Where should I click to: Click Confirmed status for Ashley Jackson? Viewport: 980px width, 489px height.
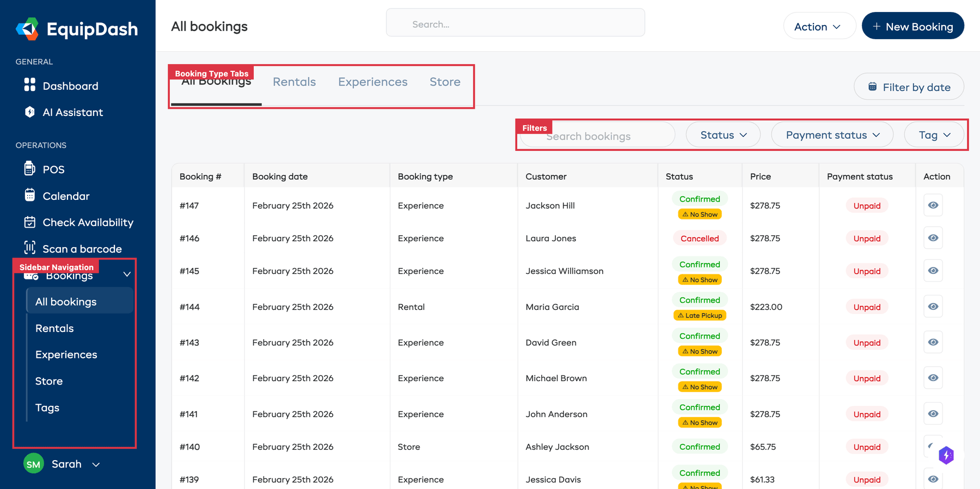point(700,447)
